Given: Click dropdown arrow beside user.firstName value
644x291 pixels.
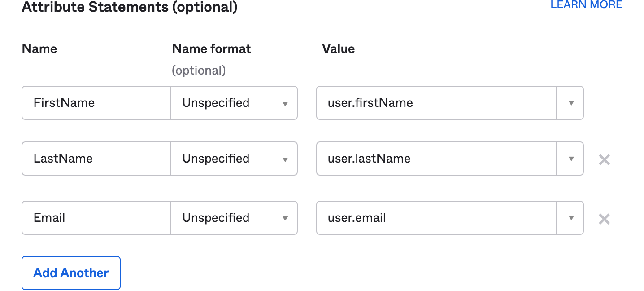Looking at the screenshot, I should pyautogui.click(x=570, y=103).
